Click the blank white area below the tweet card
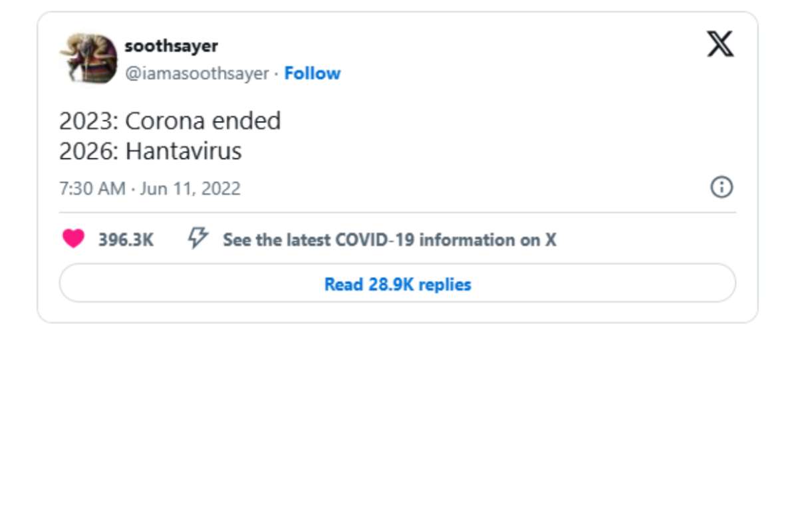Viewport: 798px width, 532px height. [399, 426]
